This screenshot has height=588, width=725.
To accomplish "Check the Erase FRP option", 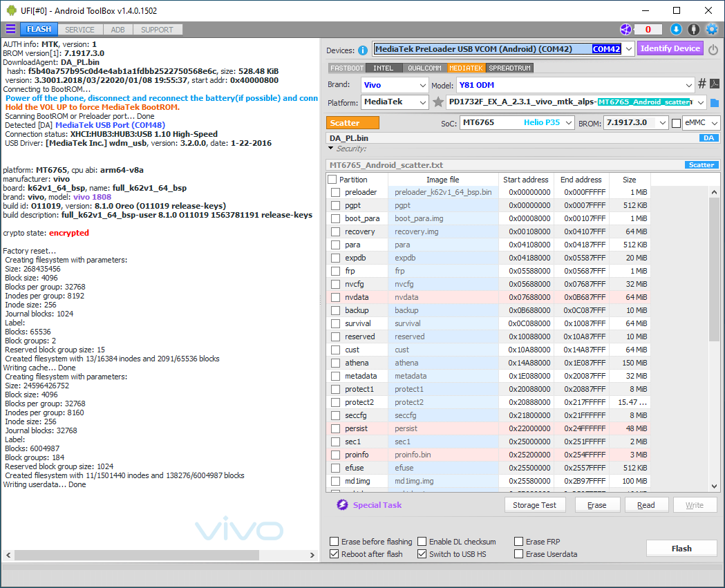I will tap(519, 542).
